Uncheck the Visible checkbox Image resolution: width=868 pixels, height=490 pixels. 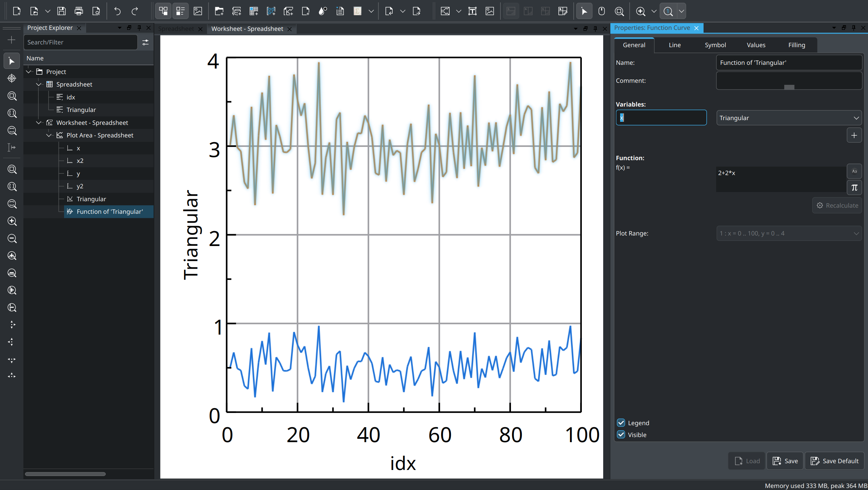621,435
